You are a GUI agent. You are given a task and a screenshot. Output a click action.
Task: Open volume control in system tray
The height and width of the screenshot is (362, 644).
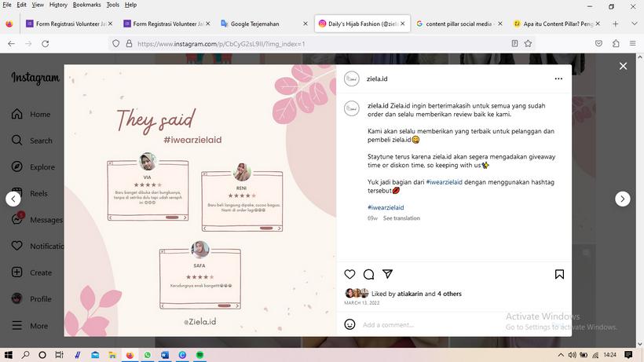pos(572,355)
